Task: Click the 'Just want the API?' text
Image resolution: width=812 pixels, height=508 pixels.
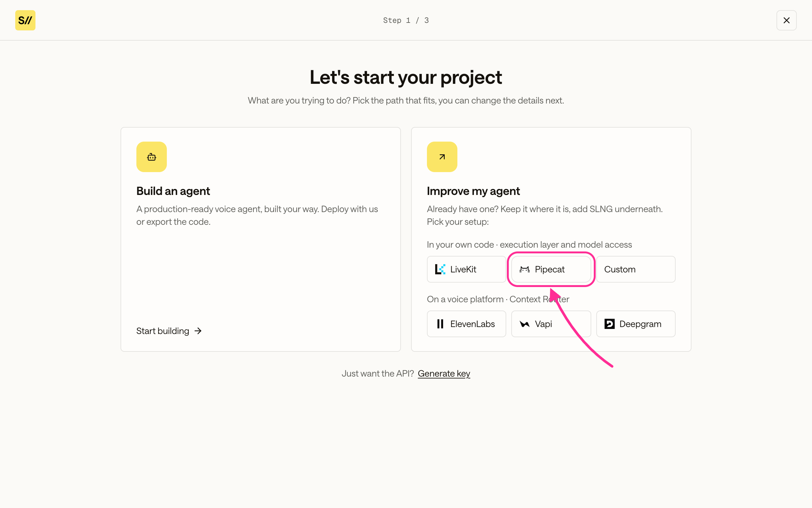Action: [x=377, y=374]
